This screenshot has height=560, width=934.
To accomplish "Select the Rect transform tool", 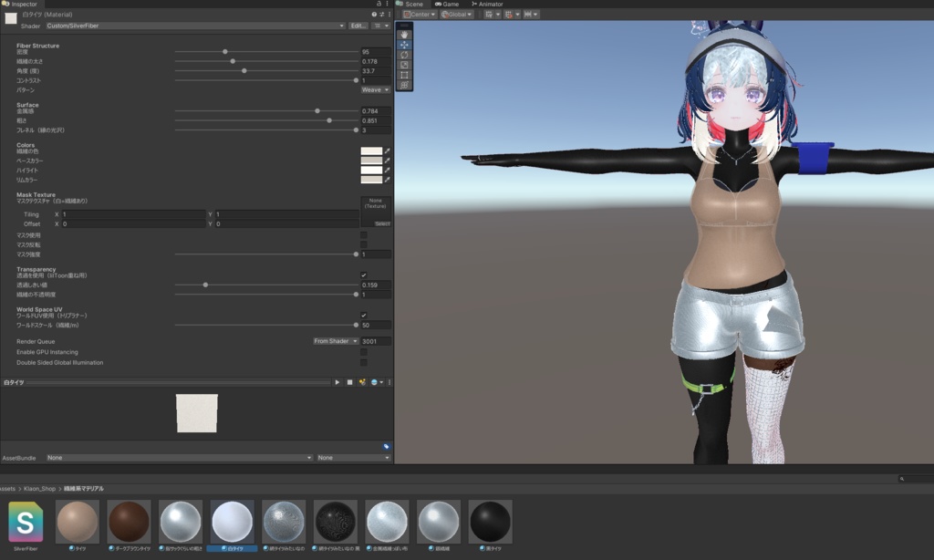I will click(x=404, y=75).
